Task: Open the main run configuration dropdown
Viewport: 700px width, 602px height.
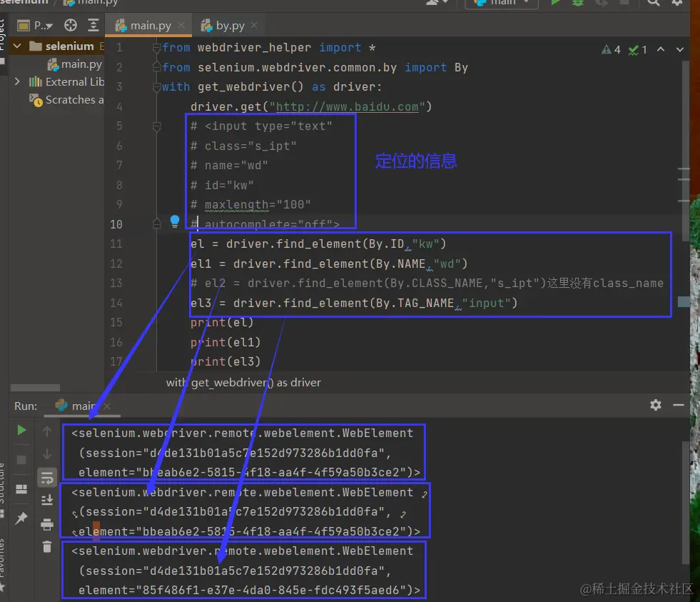Action: pos(502,3)
